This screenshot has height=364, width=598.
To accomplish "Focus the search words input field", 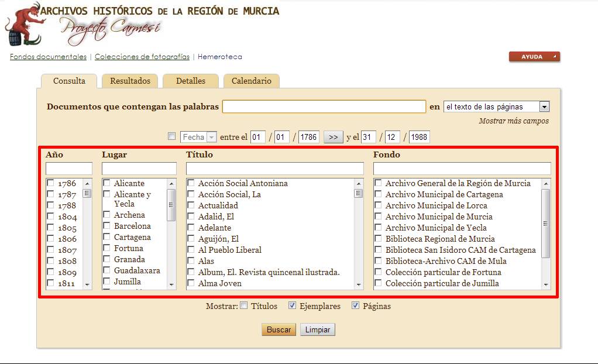I will click(x=324, y=107).
